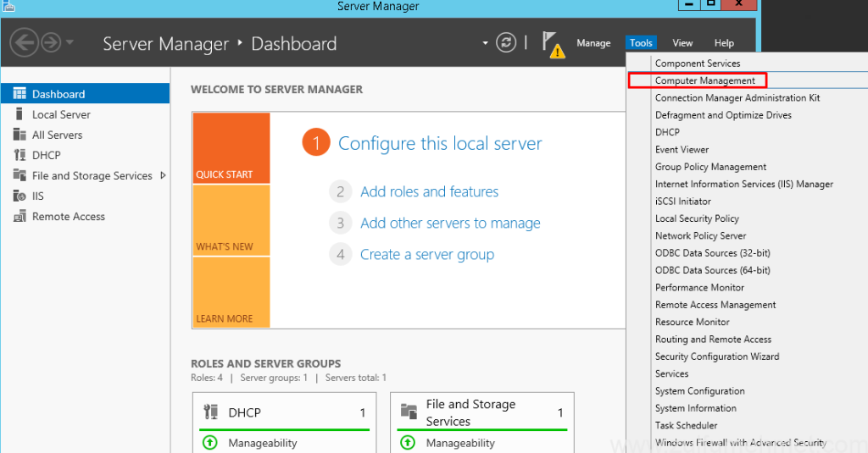The height and width of the screenshot is (453, 868).
Task: Choose Security Configuration Wizard
Action: (717, 356)
